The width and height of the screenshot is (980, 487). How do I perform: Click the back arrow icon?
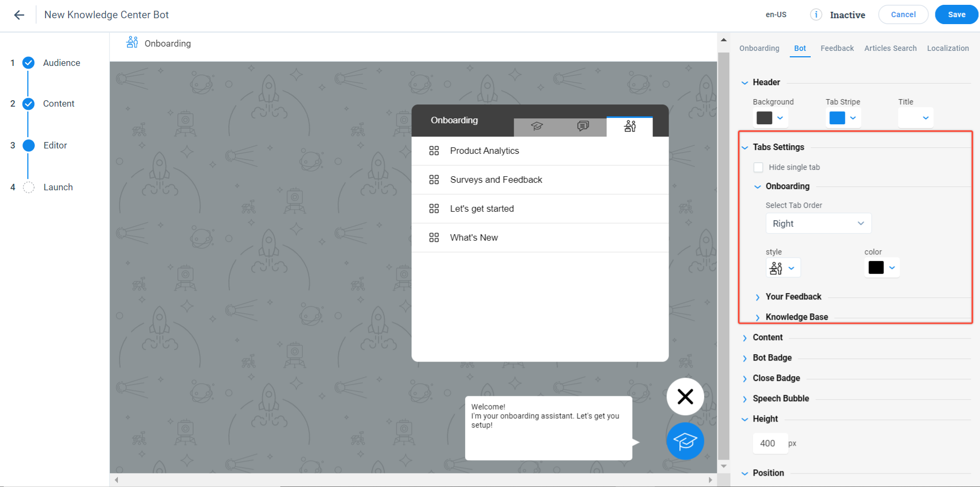coord(19,15)
